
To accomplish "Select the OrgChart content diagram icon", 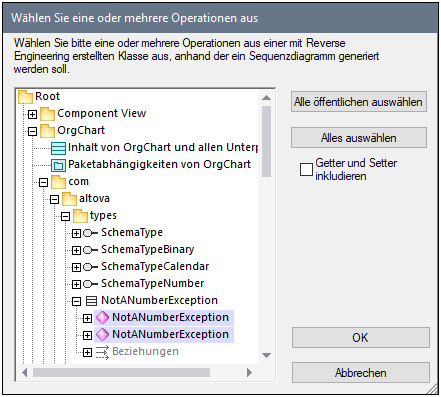I will point(58,148).
